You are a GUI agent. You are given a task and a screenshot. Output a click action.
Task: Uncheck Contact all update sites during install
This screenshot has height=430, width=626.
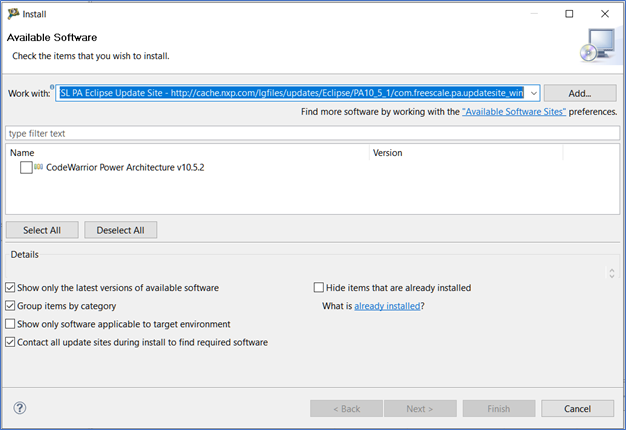click(x=11, y=342)
